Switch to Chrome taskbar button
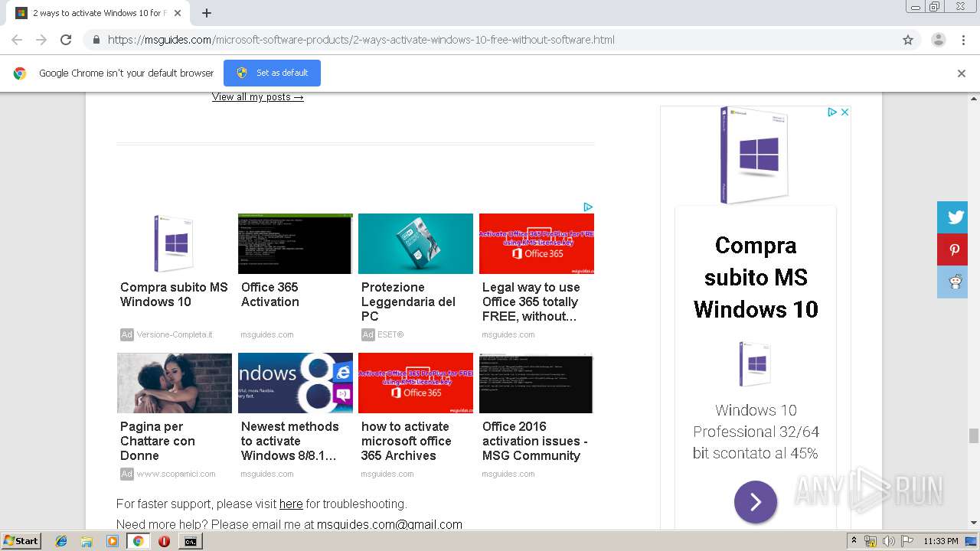 coord(138,541)
